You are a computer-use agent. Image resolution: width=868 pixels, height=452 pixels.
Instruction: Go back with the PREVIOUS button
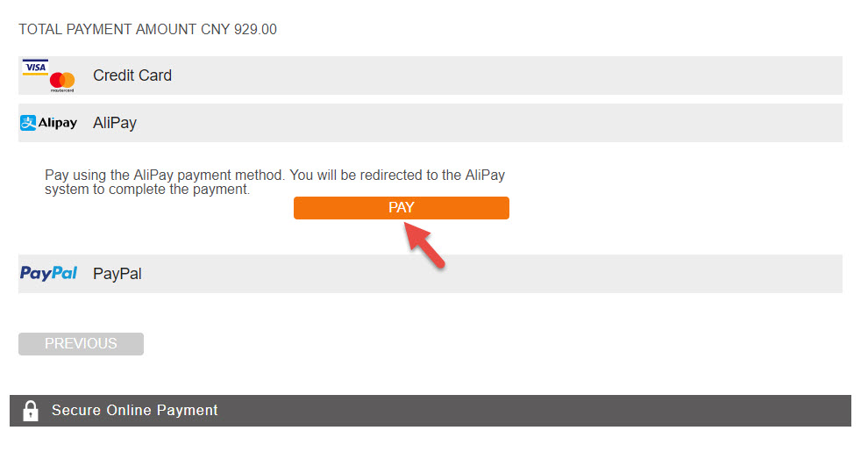[x=81, y=344]
